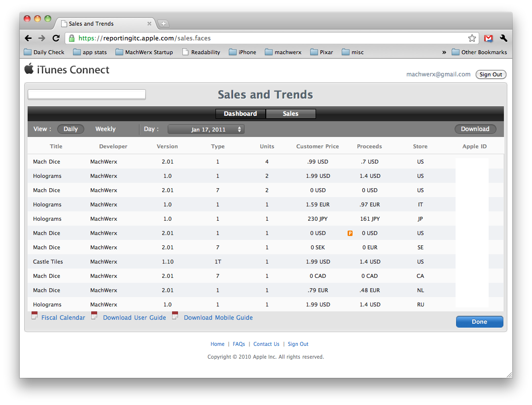Image resolution: width=532 pixels, height=405 pixels.
Task: Click the 0 SEK customer price cell
Action: pyautogui.click(x=318, y=247)
